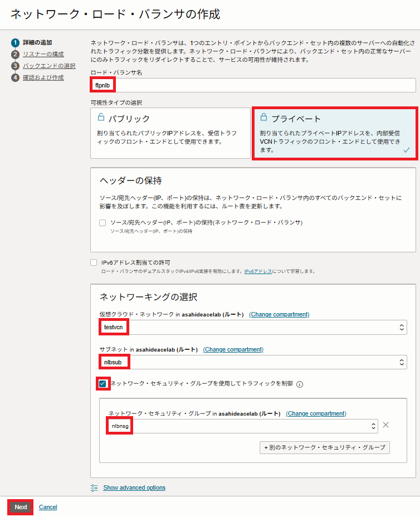The height and width of the screenshot is (517, 420).
Task: Click step 4 circle icon in wizard
Action: coord(15,78)
